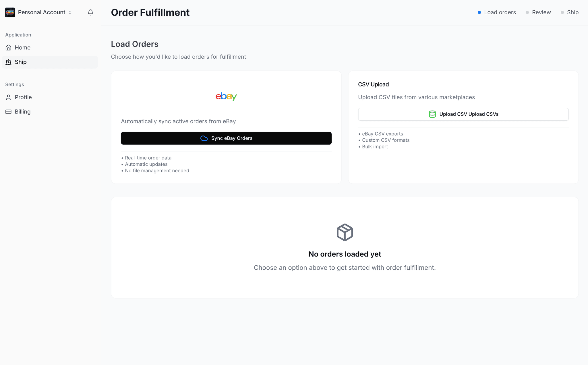Click the Upload CSVs button
Viewport: 588px width, 365px height.
coord(463,114)
